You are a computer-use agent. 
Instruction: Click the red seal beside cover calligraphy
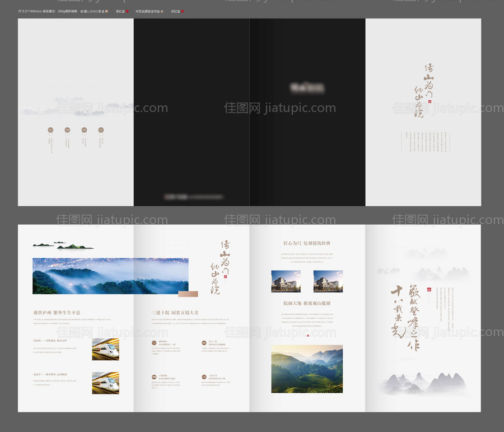pos(430,101)
